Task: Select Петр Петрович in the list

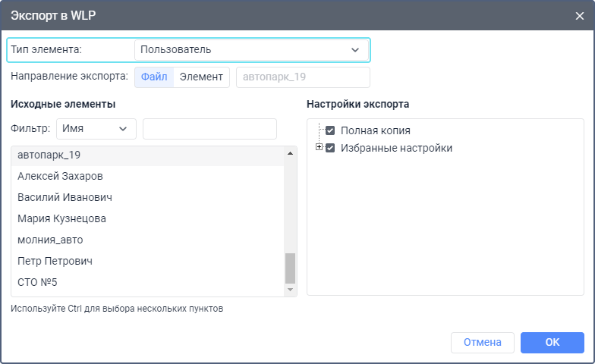Action: (x=148, y=261)
